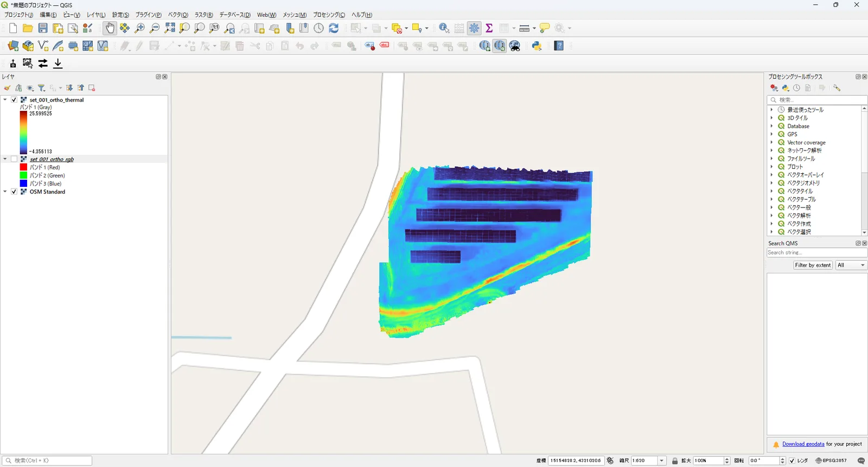Click the measure ruler tool
This screenshot has width=868, height=467.
click(524, 28)
